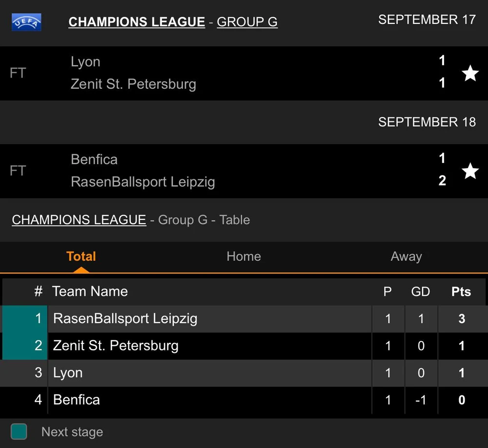Screen dimensions: 488x448
Task: Open the Group G link
Action: pyautogui.click(x=247, y=22)
